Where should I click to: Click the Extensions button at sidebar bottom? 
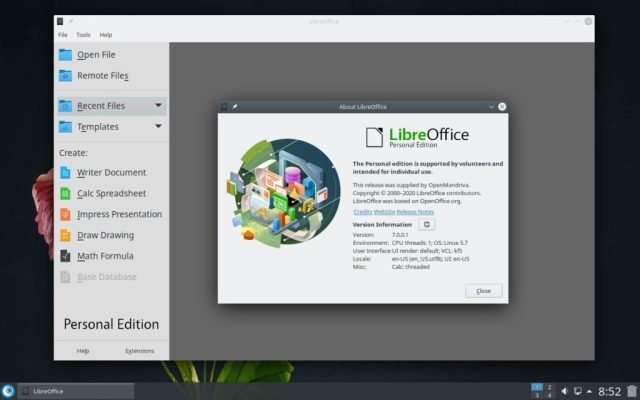point(139,351)
